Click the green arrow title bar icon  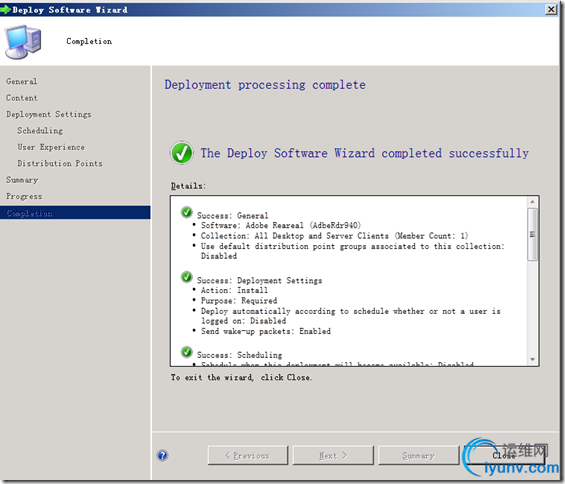[x=5, y=9]
